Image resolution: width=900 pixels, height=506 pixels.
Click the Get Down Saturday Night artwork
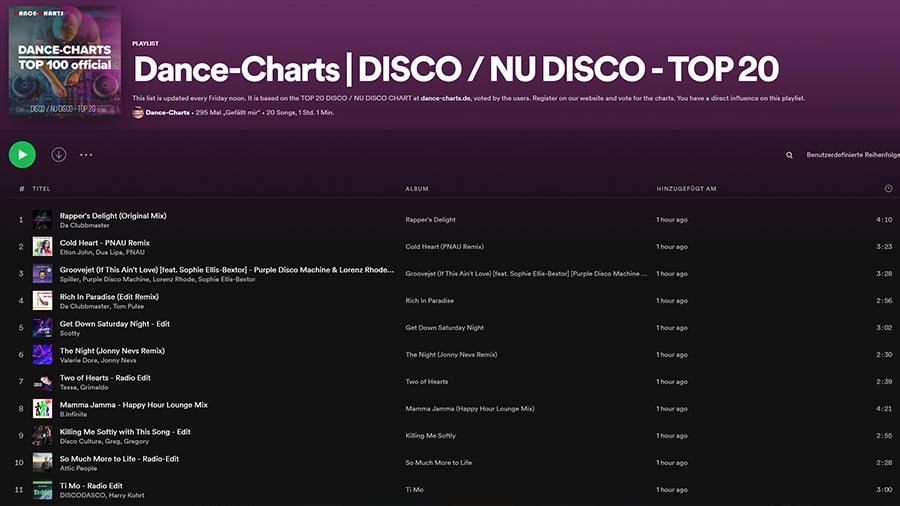tap(42, 328)
